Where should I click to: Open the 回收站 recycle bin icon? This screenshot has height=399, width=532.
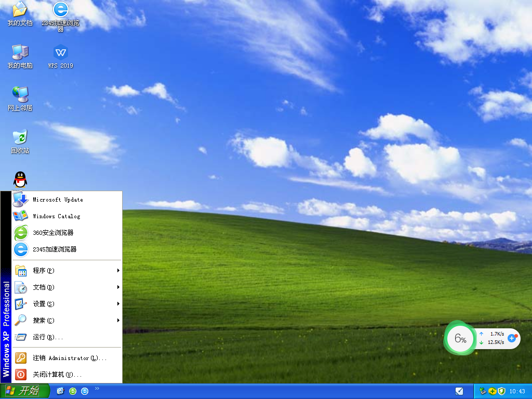pos(20,141)
